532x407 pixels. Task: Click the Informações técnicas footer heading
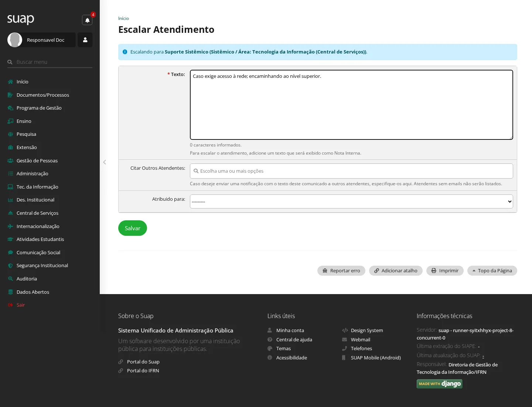click(x=444, y=316)
